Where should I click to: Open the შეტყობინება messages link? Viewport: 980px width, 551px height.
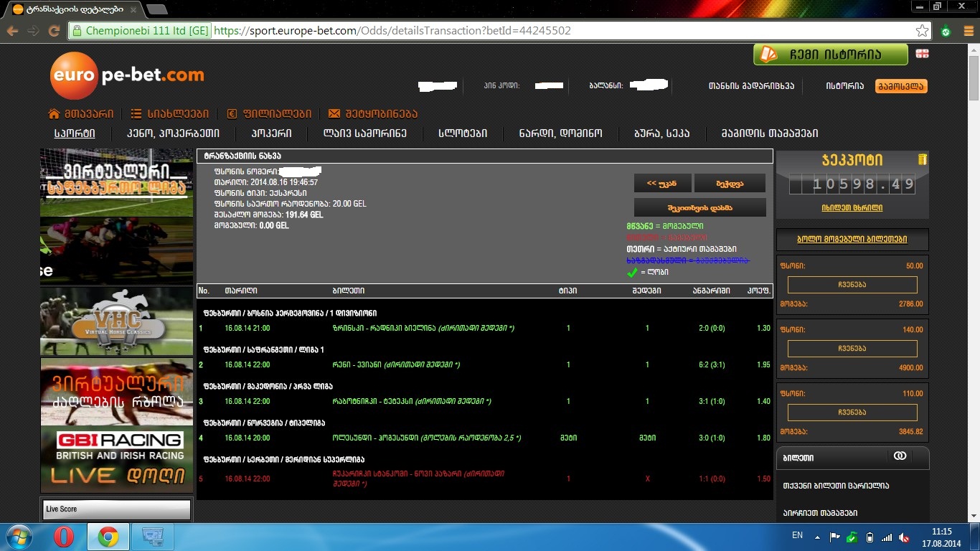(x=381, y=113)
